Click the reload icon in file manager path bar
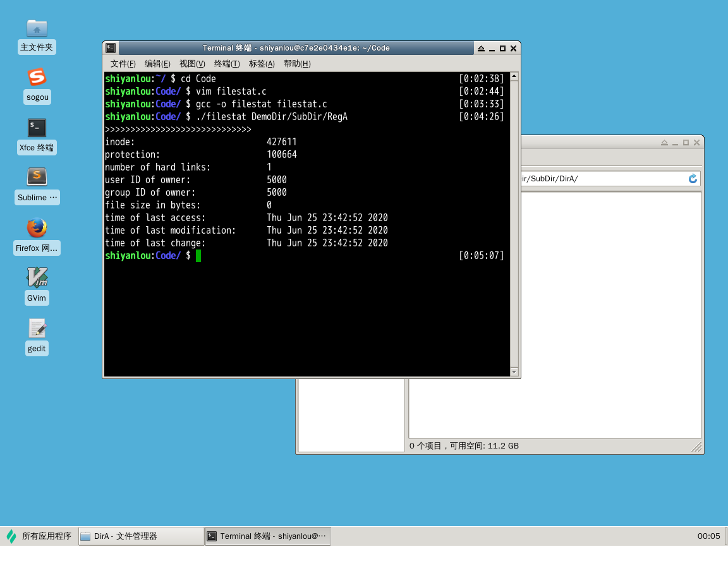The image size is (728, 566). tap(693, 179)
